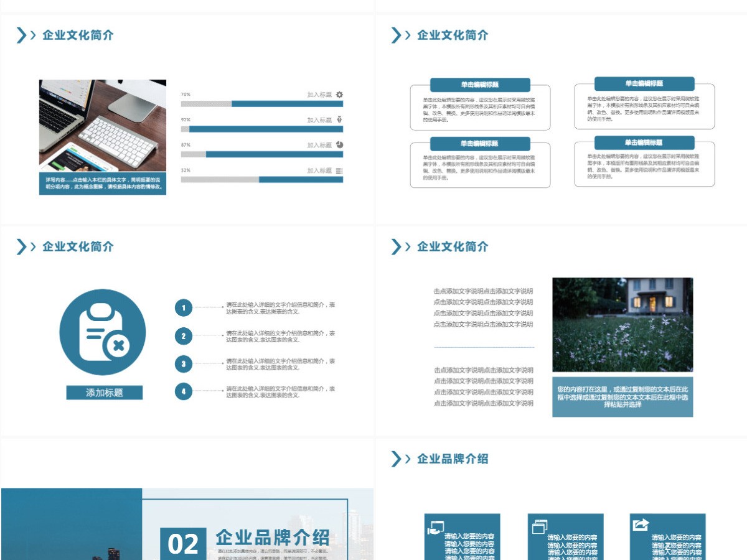
Task: Click the 企业品牌介绍 slide title with the chevron
Action: [453, 459]
